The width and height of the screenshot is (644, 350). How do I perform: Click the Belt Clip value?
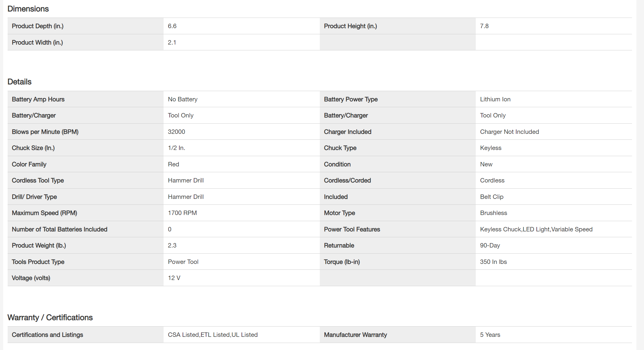pyautogui.click(x=492, y=197)
